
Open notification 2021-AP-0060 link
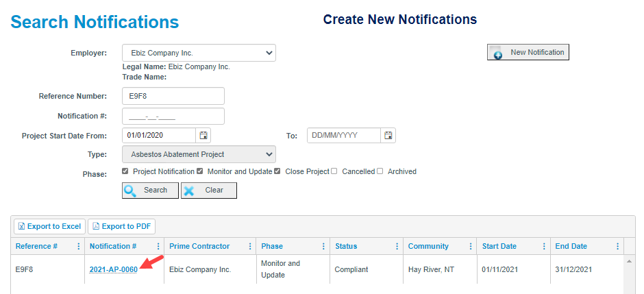113,270
